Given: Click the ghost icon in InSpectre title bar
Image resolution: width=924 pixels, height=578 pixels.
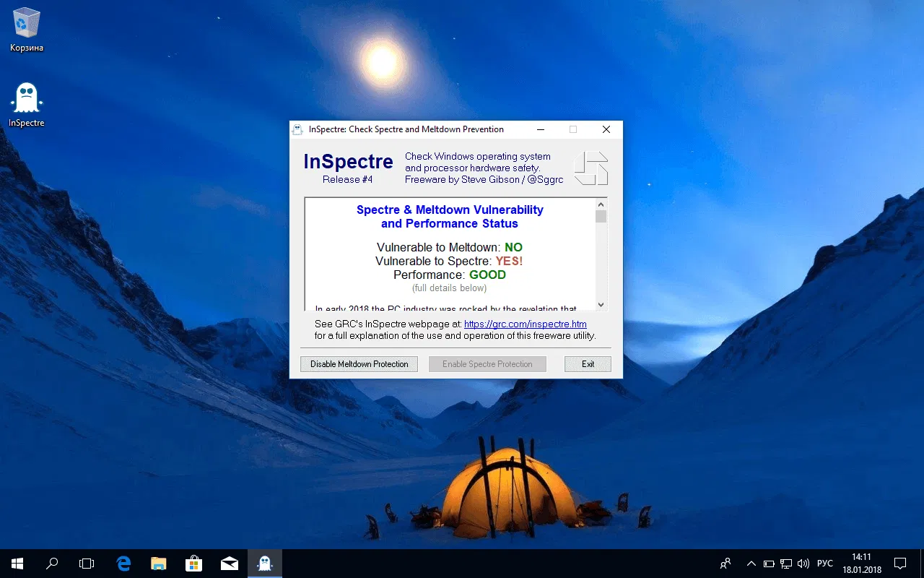Looking at the screenshot, I should (297, 129).
